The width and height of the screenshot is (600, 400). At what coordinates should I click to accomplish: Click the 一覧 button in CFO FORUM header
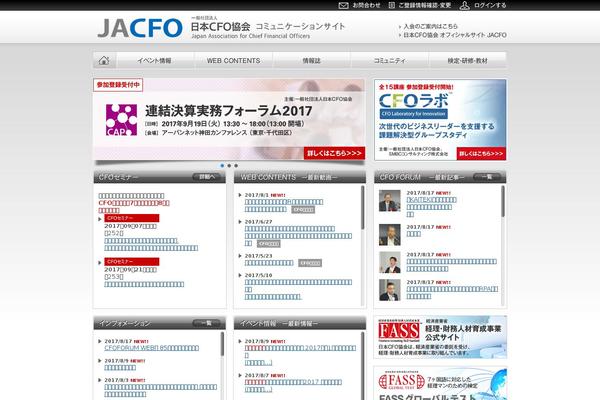487,177
